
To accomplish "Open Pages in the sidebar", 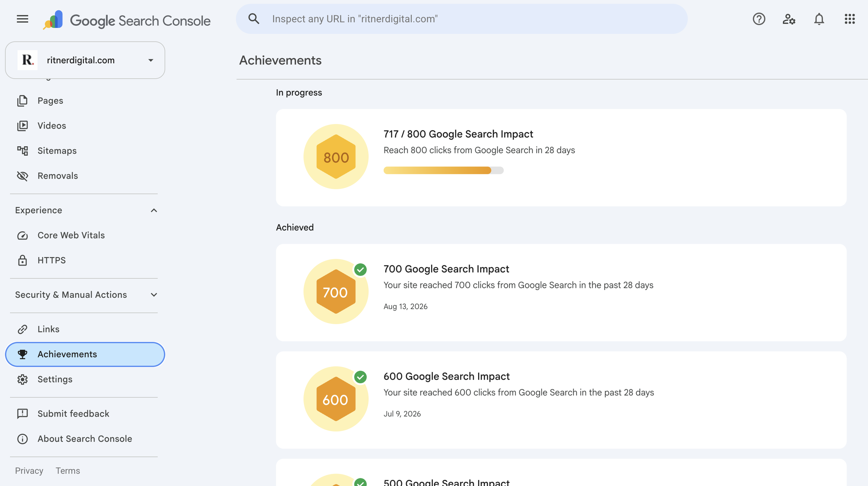I will click(x=85, y=100).
